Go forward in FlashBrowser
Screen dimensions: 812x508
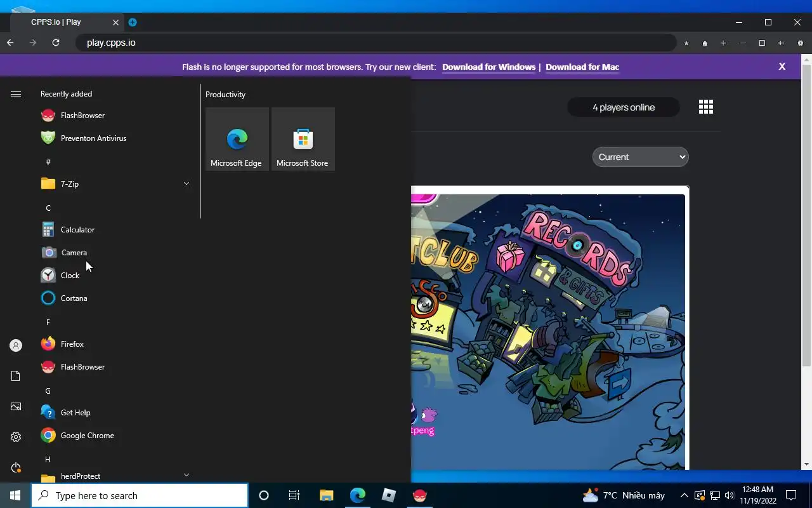(33, 43)
